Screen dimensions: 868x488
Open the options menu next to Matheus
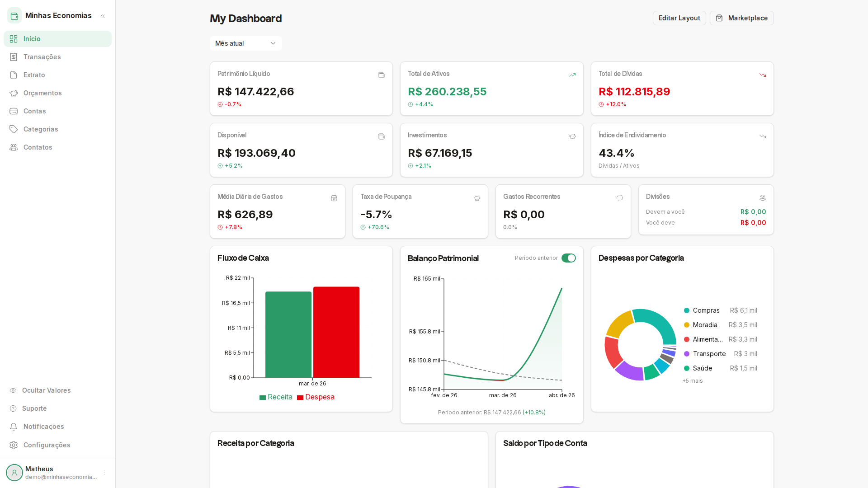pyautogui.click(x=105, y=473)
